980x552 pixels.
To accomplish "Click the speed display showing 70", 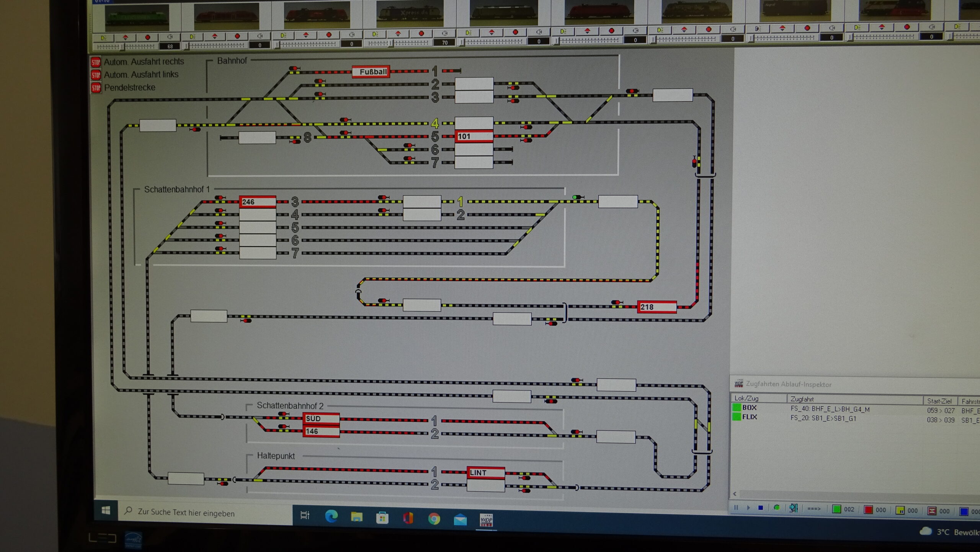I will point(444,42).
